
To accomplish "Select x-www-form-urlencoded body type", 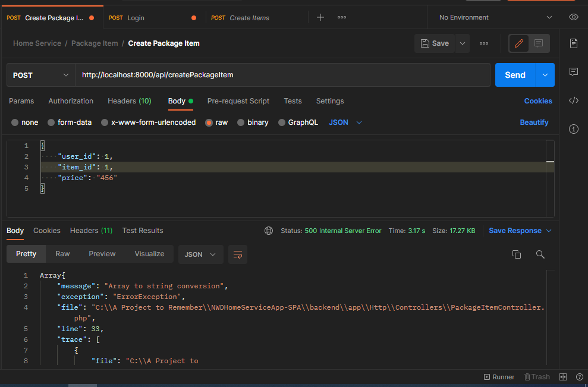I will 149,122.
